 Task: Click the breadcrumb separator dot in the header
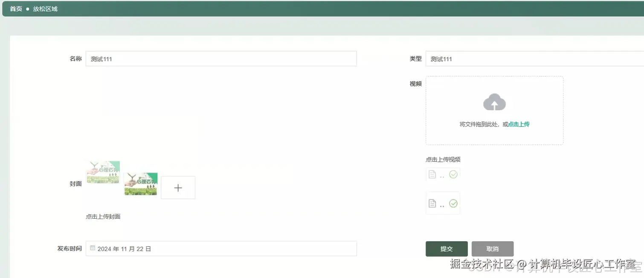point(27,9)
